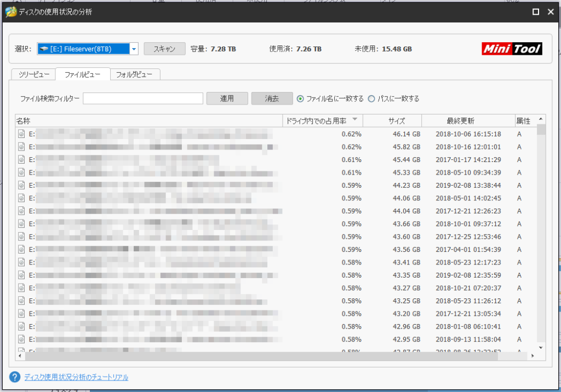The height and width of the screenshot is (392, 561).
Task: Select date 2019-02-08 12:35:59
Action: (468, 275)
